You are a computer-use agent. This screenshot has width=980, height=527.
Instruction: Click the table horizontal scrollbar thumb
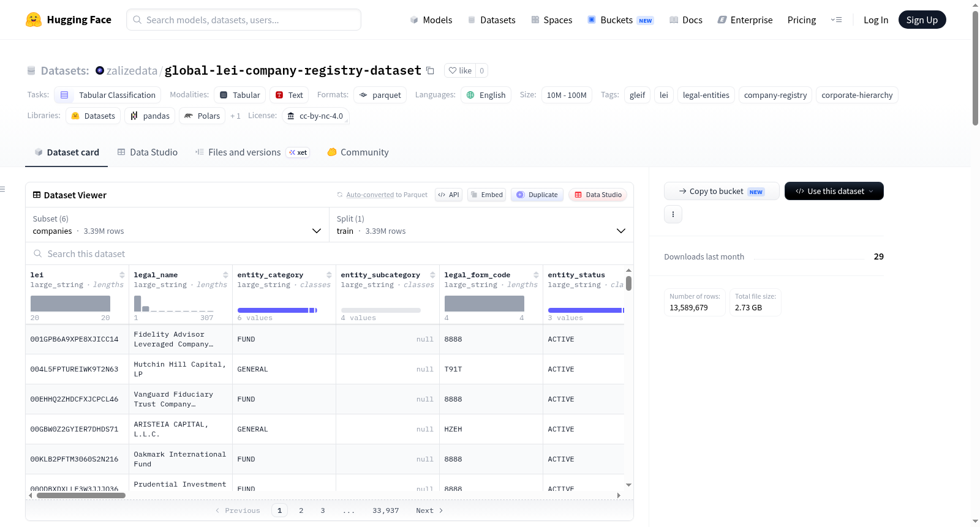pos(81,496)
